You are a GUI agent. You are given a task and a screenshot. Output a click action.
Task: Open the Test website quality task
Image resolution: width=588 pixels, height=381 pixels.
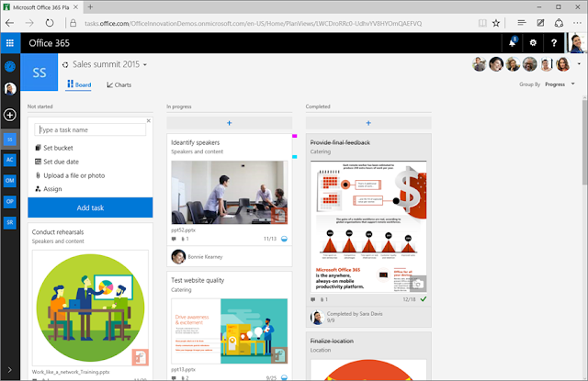click(x=198, y=280)
